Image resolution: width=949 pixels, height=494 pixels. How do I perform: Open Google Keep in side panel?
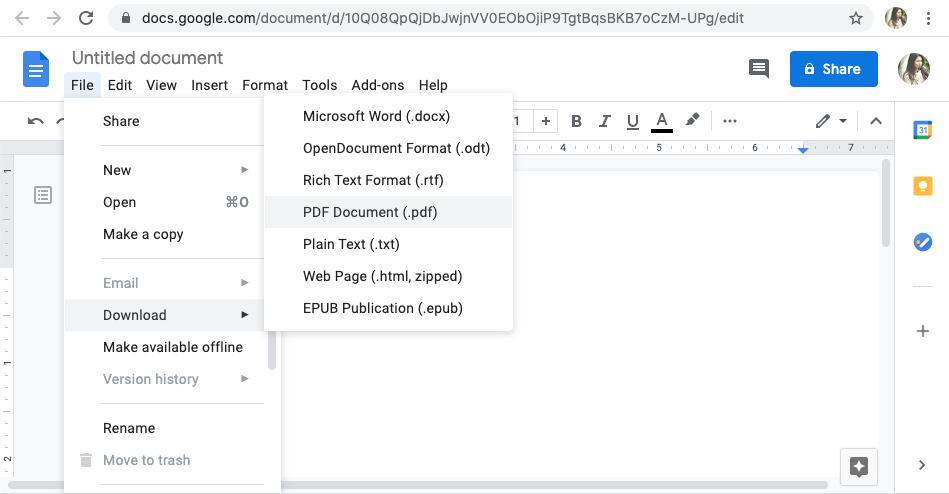click(x=922, y=186)
